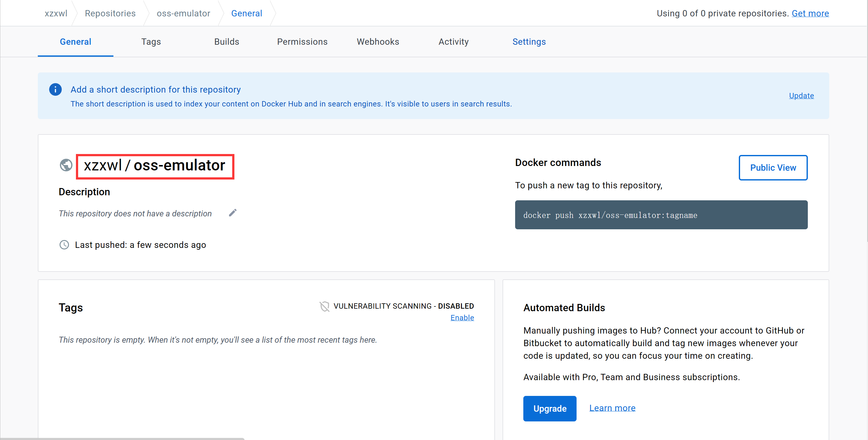Viewport: 868px width, 440px height.
Task: Go to the Webhooks tab
Action: point(378,42)
